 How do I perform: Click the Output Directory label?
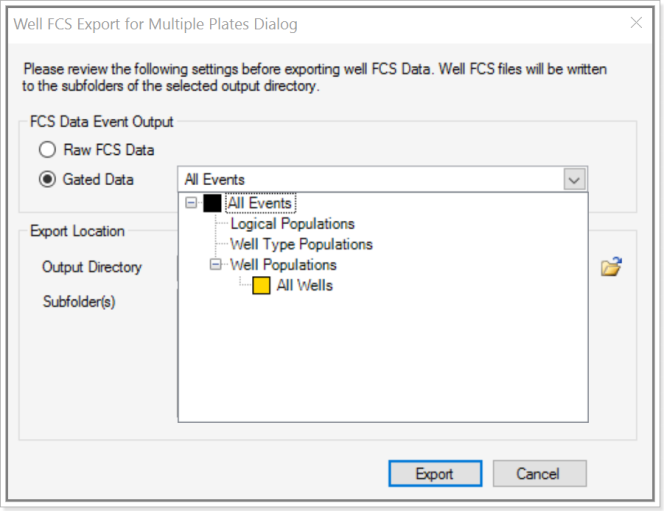[92, 267]
